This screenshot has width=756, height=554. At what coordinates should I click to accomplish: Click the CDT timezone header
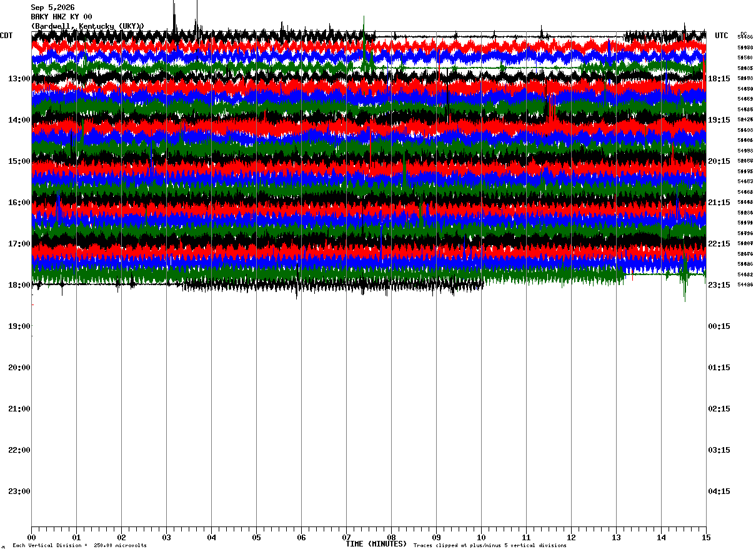[7, 36]
